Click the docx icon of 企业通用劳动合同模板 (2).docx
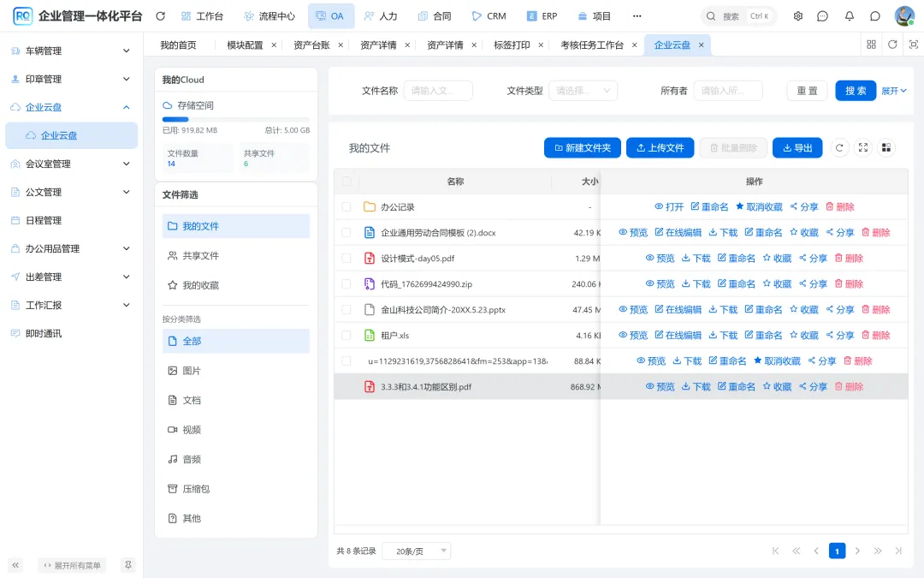This screenshot has width=924, height=578. pyautogui.click(x=370, y=232)
